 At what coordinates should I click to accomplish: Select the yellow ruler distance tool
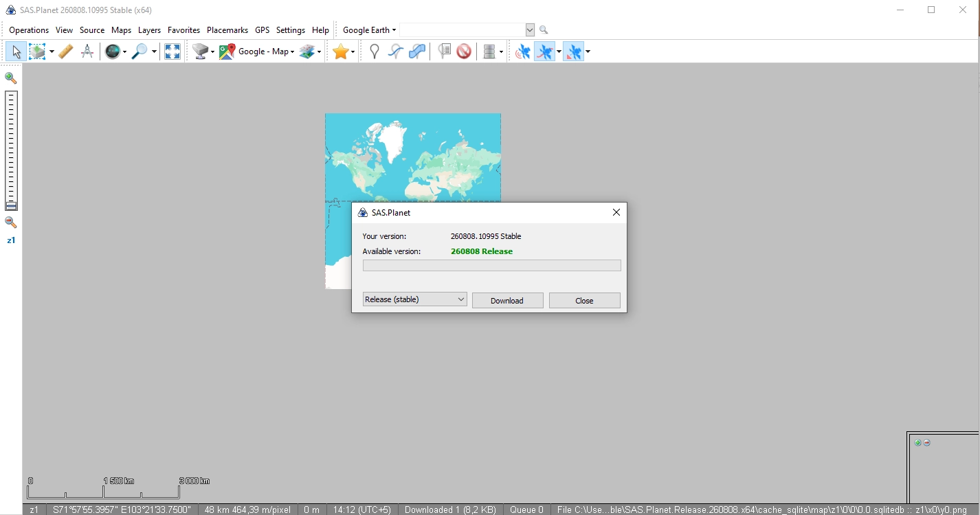coord(66,51)
